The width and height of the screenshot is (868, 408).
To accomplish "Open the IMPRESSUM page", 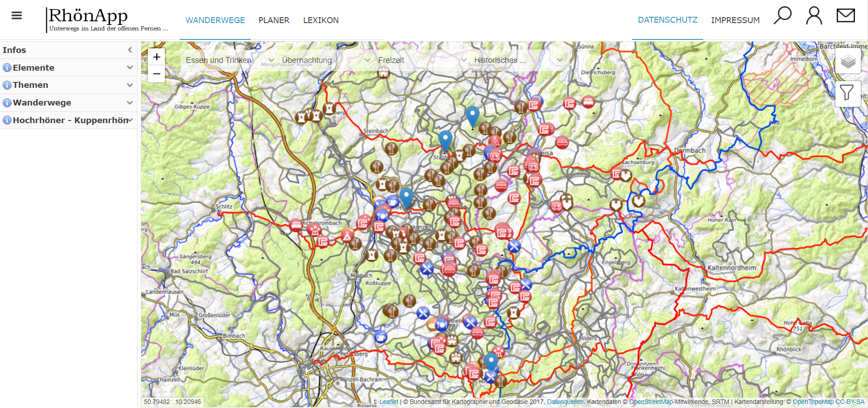I will [x=735, y=20].
